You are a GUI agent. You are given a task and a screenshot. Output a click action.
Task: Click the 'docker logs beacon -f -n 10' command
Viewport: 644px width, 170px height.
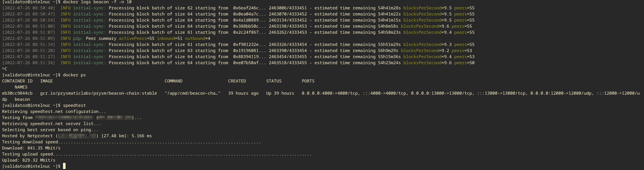coord(97,2)
